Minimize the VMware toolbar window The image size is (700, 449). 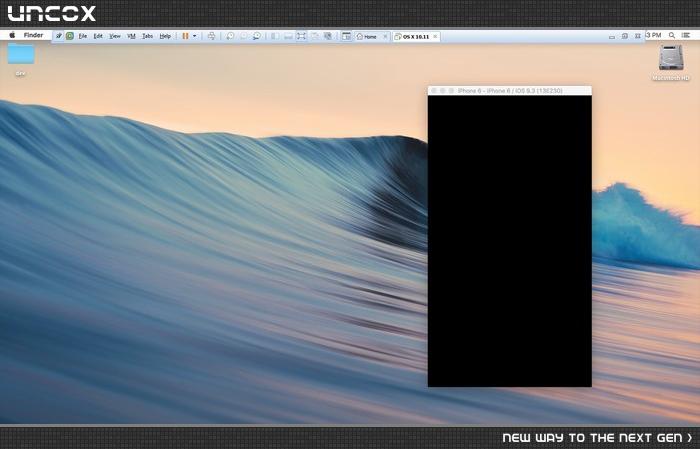(612, 37)
